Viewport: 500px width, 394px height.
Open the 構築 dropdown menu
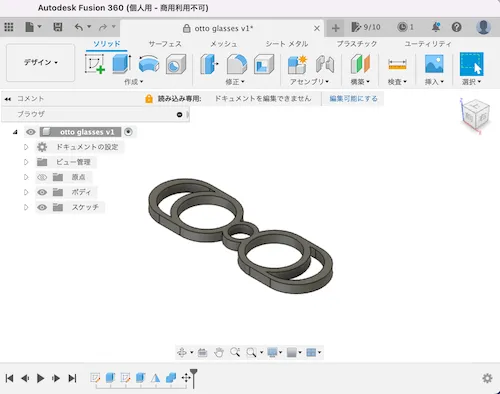(x=360, y=82)
